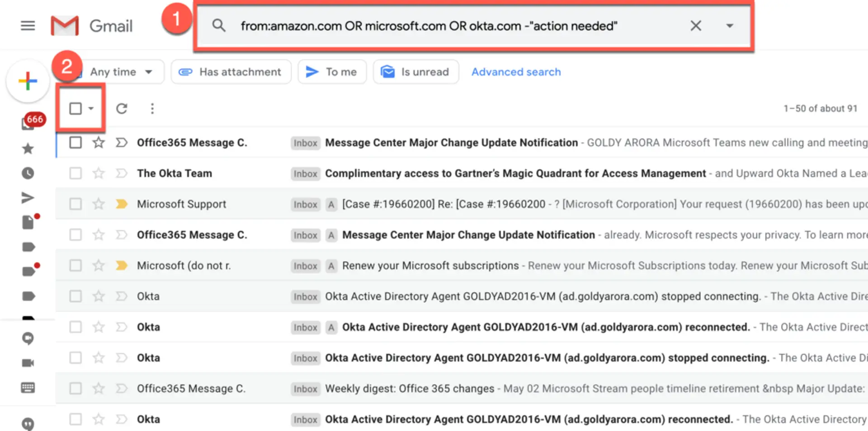Toggle importance marker on Microsoft Support email
The height and width of the screenshot is (431, 868).
(121, 204)
